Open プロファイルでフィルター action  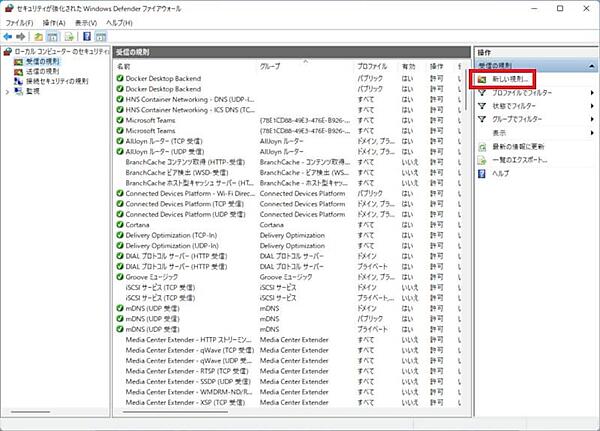coord(522,93)
